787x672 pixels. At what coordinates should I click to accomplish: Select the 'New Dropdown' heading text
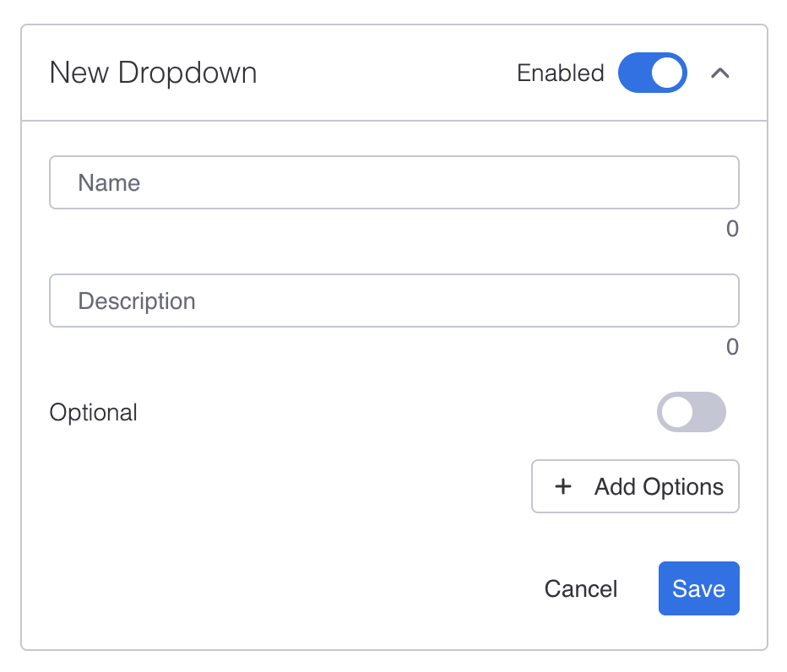point(153,73)
